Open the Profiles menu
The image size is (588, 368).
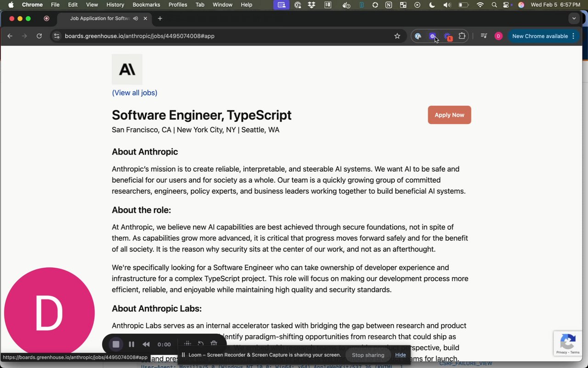coord(178,5)
